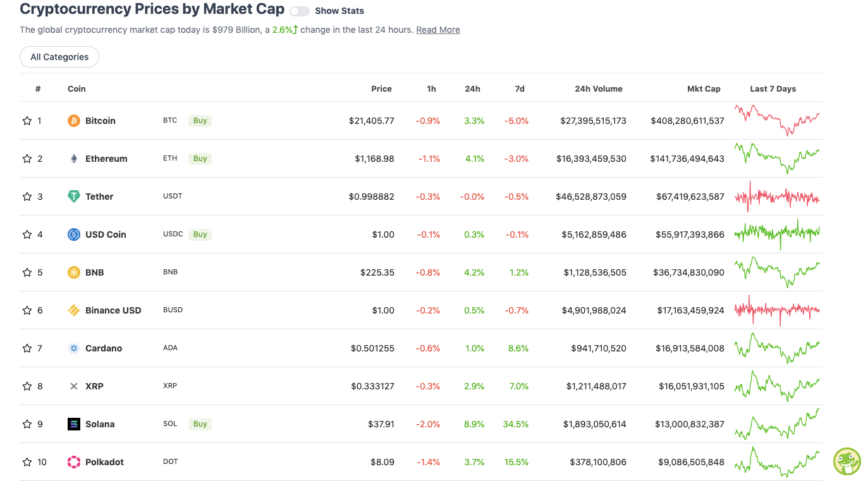This screenshot has width=868, height=481.
Task: Click the SOL ticker symbol
Action: coord(170,424)
